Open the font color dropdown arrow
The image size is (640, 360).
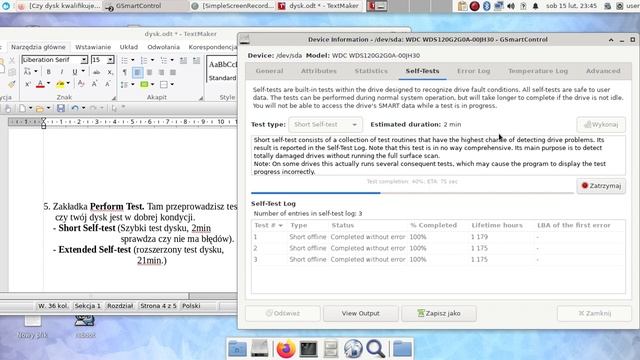click(48, 84)
